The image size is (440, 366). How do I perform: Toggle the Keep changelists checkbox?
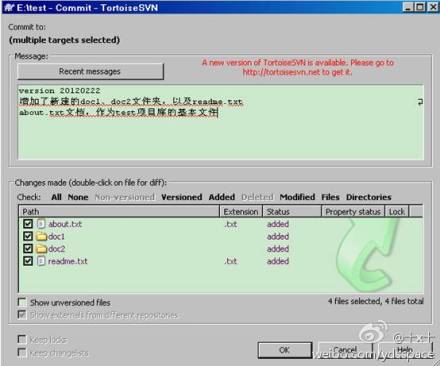pyautogui.click(x=22, y=352)
